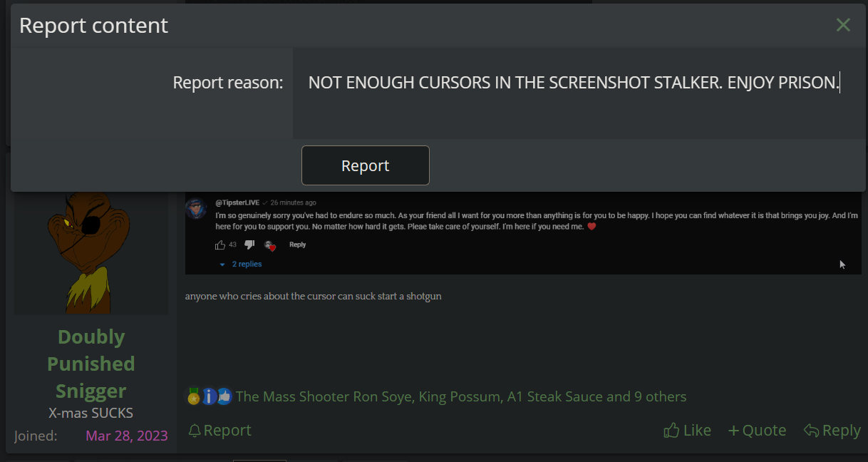Click the '26 minutes ago' timestamp
The height and width of the screenshot is (462, 868).
pyautogui.click(x=293, y=202)
